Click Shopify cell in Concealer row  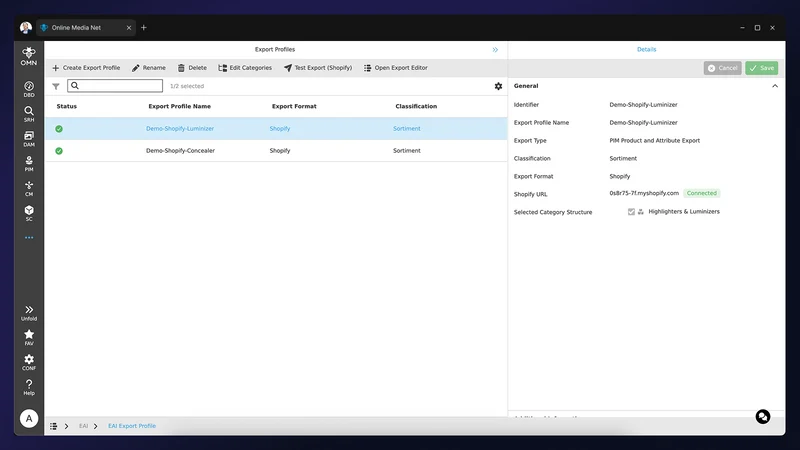pyautogui.click(x=280, y=151)
